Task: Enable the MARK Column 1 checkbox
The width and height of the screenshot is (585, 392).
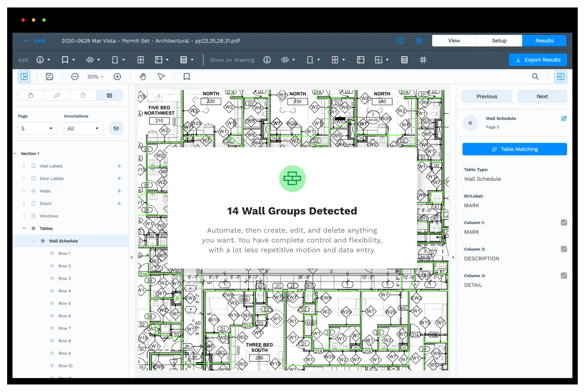Action: coord(564,222)
